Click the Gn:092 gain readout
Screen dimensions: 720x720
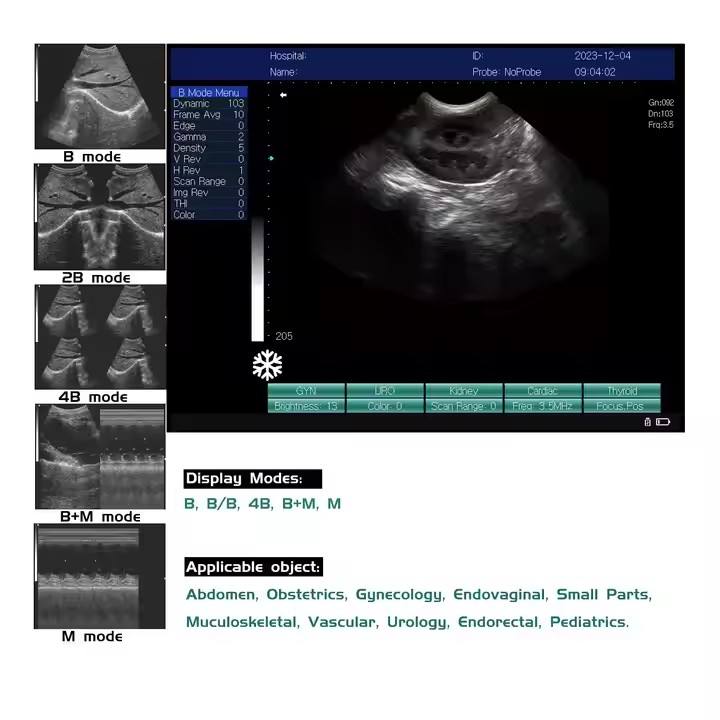pyautogui.click(x=661, y=102)
